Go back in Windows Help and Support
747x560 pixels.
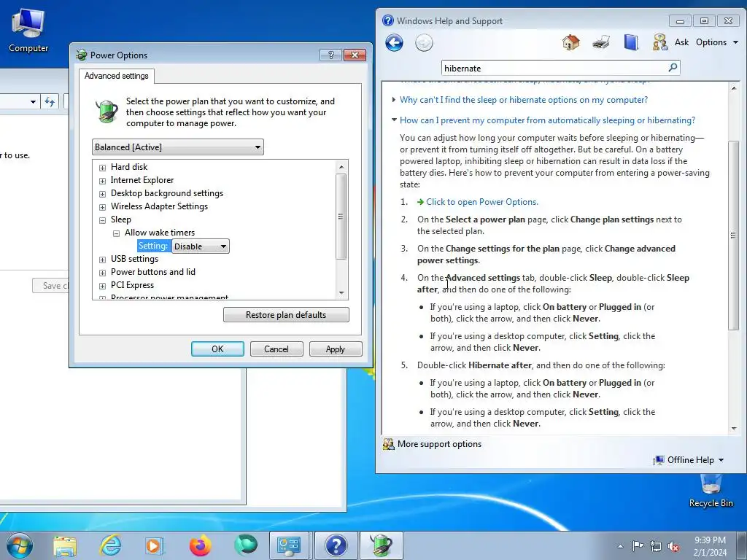coord(394,43)
